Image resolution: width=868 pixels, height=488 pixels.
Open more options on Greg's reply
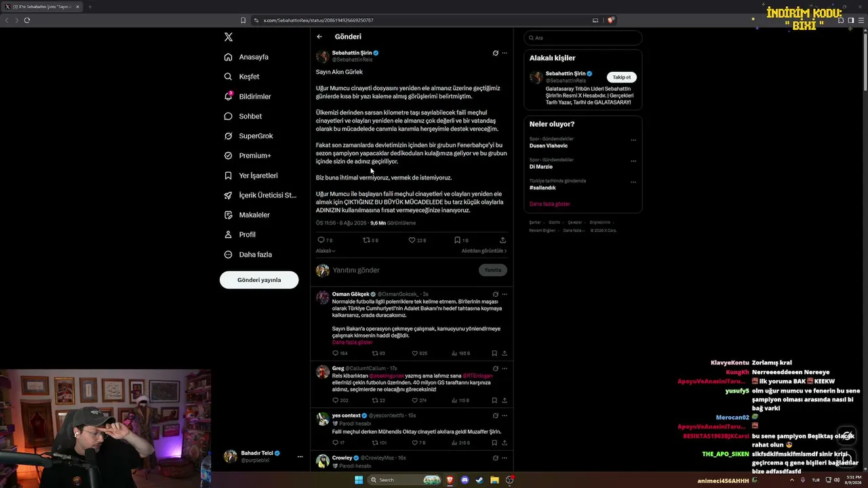coord(505,369)
